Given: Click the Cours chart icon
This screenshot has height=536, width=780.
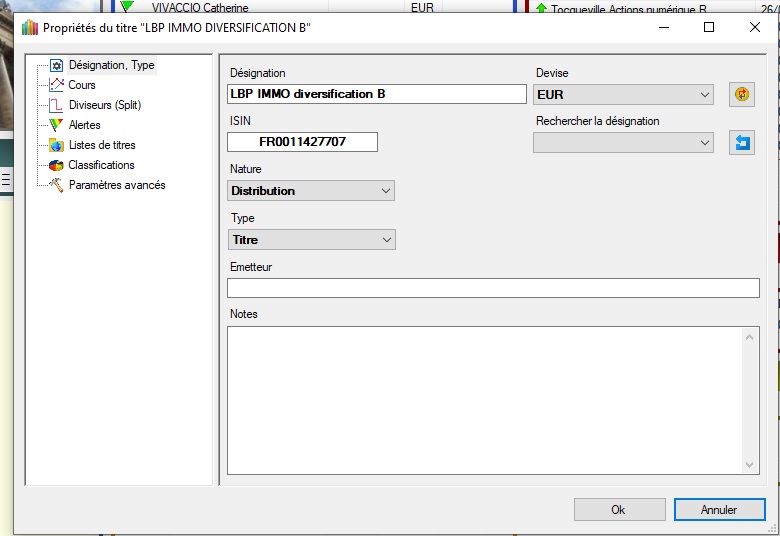Looking at the screenshot, I should coord(57,85).
